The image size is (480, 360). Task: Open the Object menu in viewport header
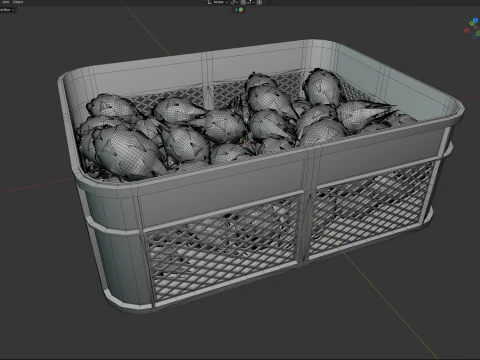pyautogui.click(x=18, y=2)
